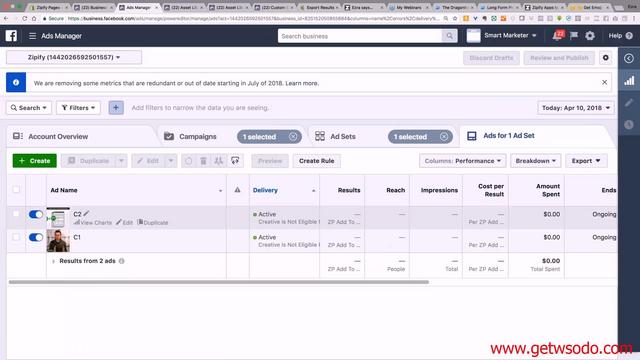
Task: Dismiss the metrics removal banner
Action: tap(604, 82)
